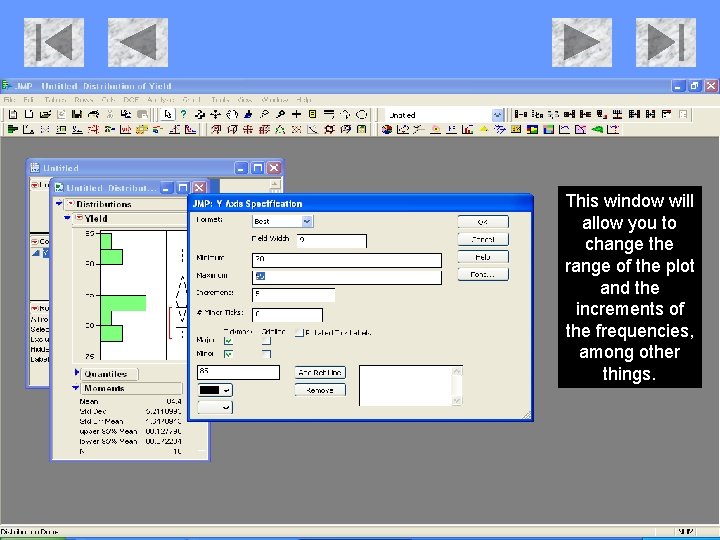Open the File menu
This screenshot has height=540, width=720.
coord(9,100)
